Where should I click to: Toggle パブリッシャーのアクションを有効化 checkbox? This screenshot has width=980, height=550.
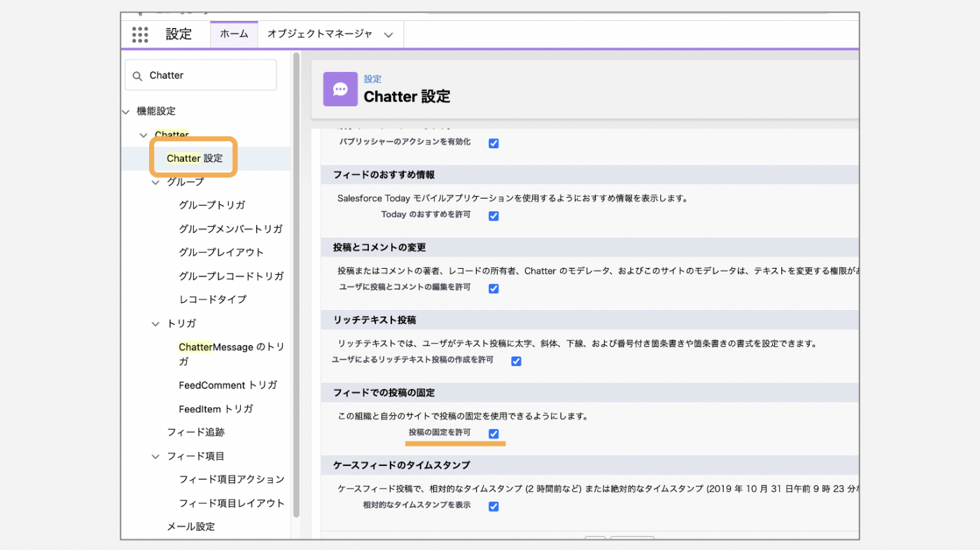493,143
